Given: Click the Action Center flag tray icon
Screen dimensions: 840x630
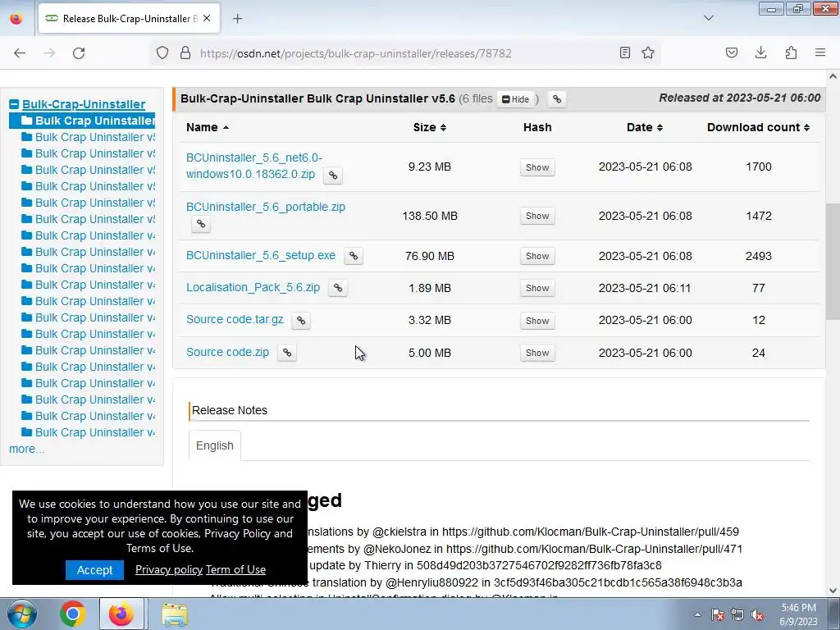Looking at the screenshot, I should click(717, 614).
